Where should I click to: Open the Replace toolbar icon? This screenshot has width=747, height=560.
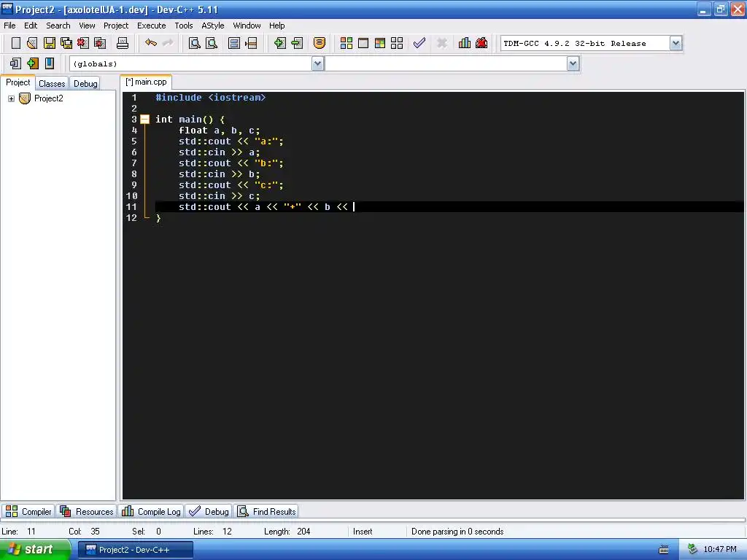coord(212,43)
